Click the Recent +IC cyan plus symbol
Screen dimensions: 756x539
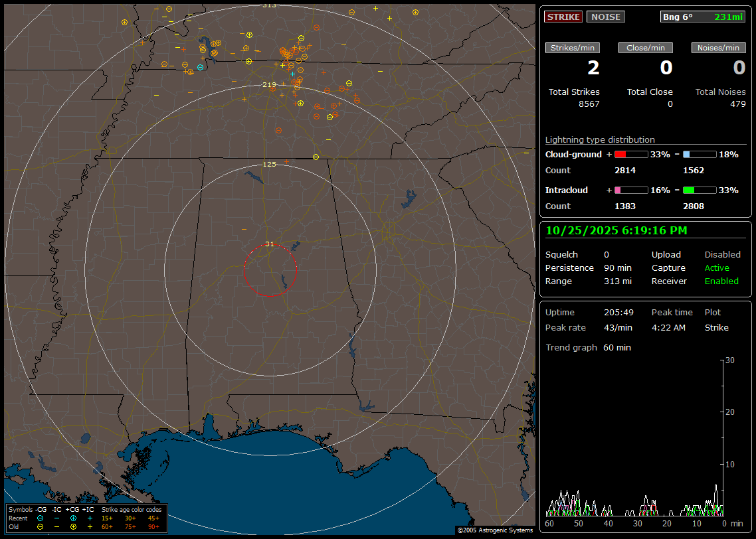point(90,518)
